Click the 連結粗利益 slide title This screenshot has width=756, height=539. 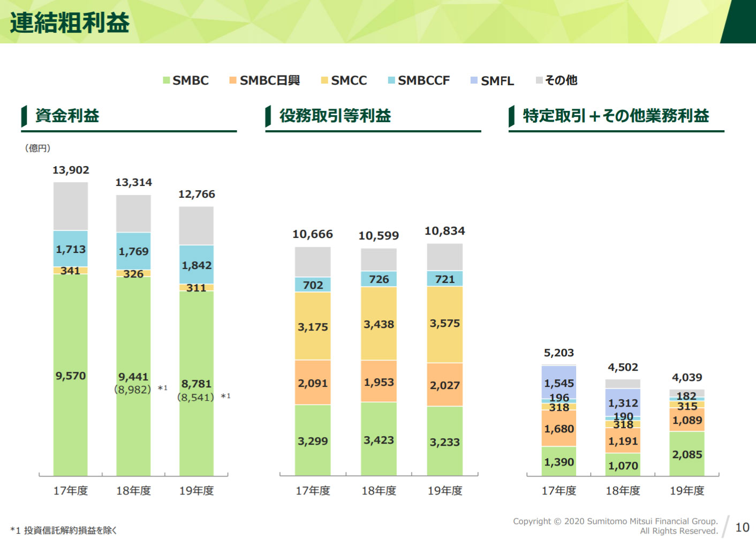pyautogui.click(x=70, y=23)
